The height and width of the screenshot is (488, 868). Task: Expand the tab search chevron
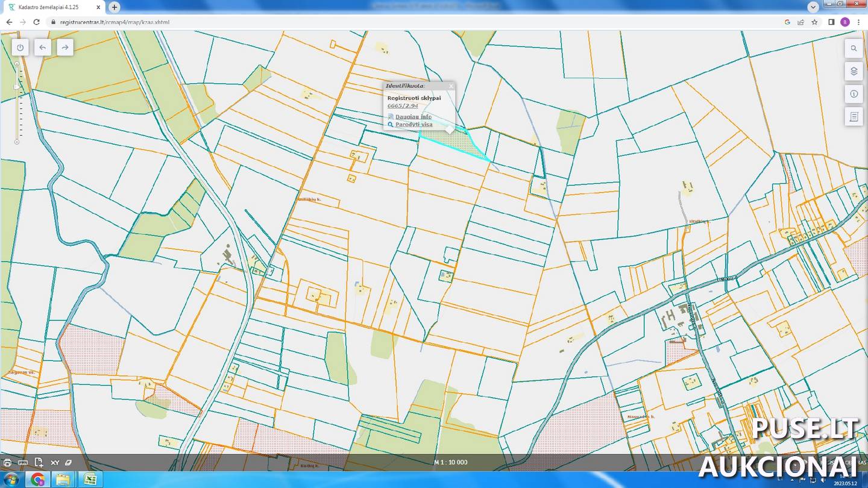pyautogui.click(x=812, y=6)
